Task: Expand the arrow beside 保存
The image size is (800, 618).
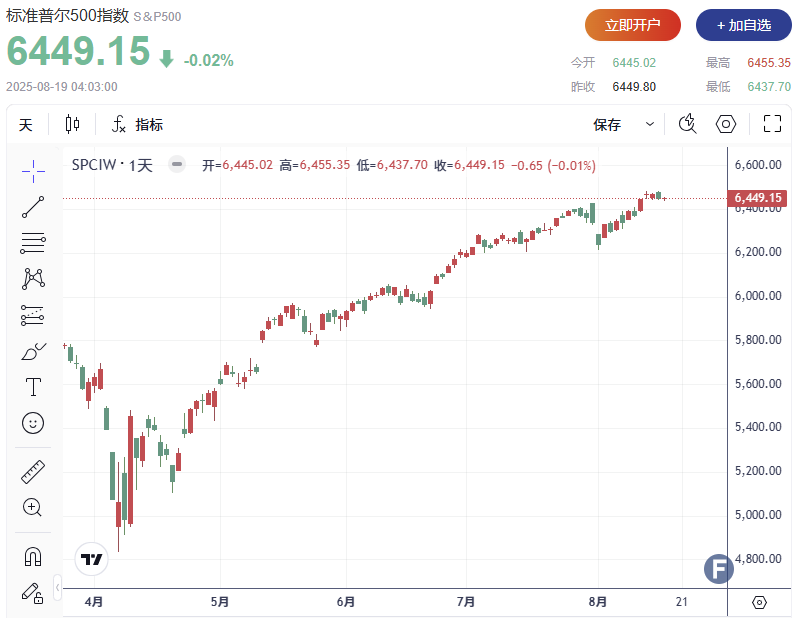Action: click(650, 125)
